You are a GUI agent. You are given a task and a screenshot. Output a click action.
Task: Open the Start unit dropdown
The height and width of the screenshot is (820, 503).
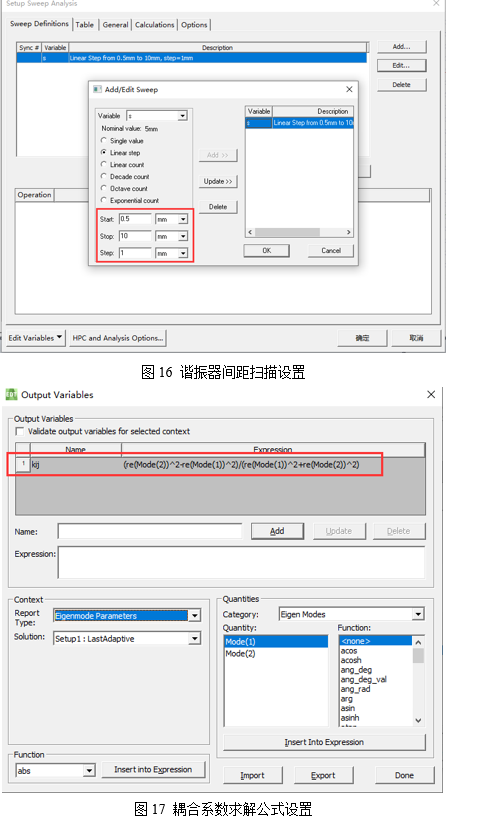click(183, 219)
